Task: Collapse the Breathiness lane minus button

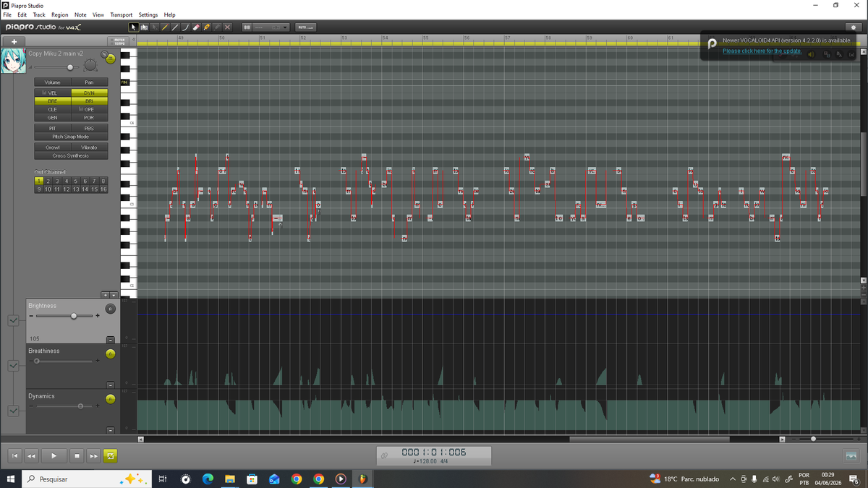Action: pos(111,384)
